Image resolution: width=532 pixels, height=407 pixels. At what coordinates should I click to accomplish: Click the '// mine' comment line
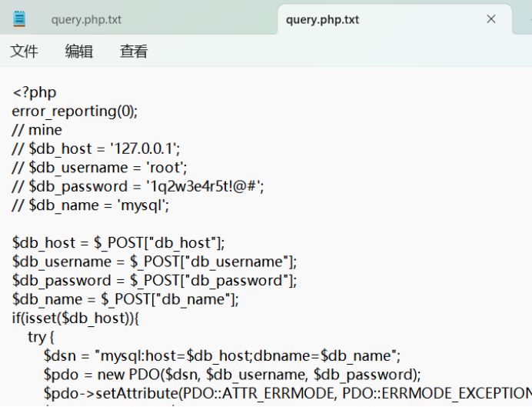point(37,130)
